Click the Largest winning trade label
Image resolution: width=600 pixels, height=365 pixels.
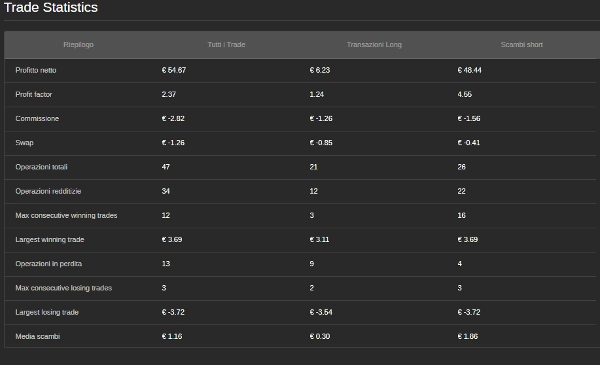tap(50, 240)
